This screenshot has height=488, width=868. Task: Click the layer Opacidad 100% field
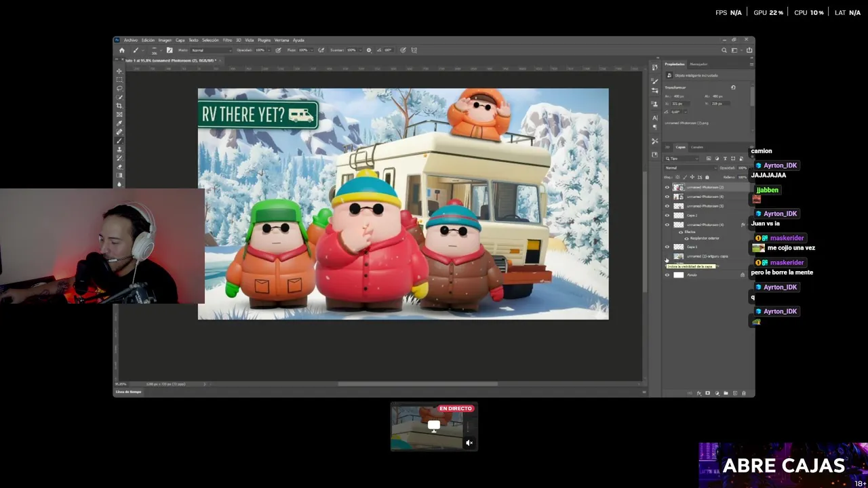pos(743,168)
